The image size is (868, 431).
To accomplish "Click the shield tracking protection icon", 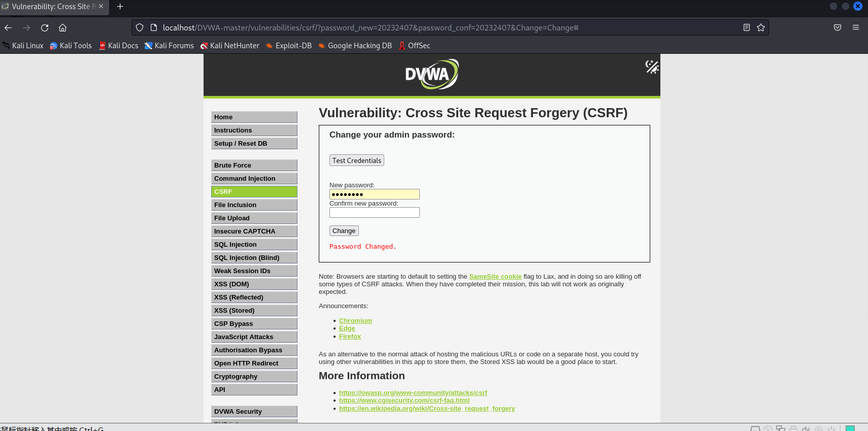I will [140, 27].
